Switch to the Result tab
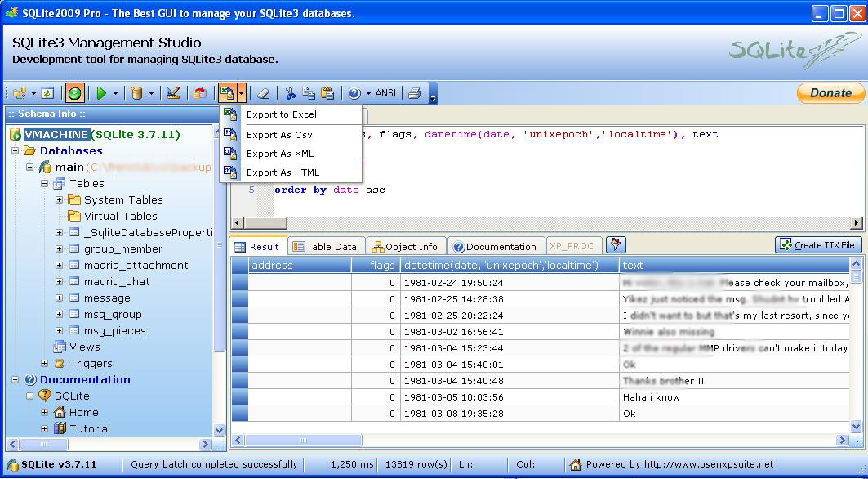Viewport: 868px width, 479px height. [x=259, y=247]
